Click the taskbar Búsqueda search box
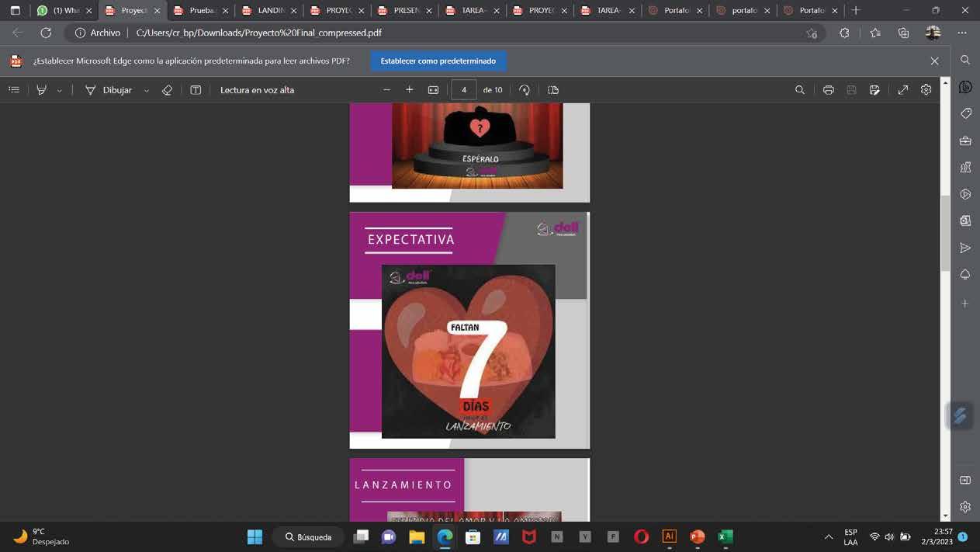The image size is (980, 552). [309, 536]
